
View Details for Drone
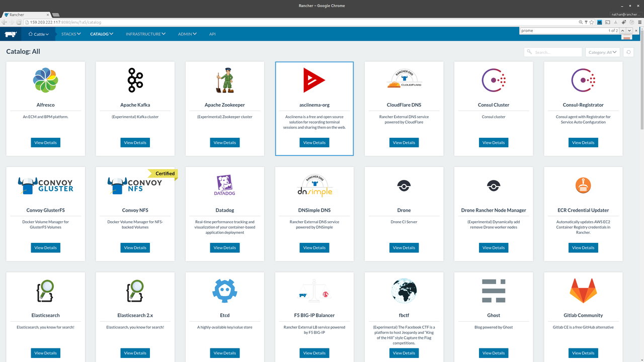click(404, 248)
